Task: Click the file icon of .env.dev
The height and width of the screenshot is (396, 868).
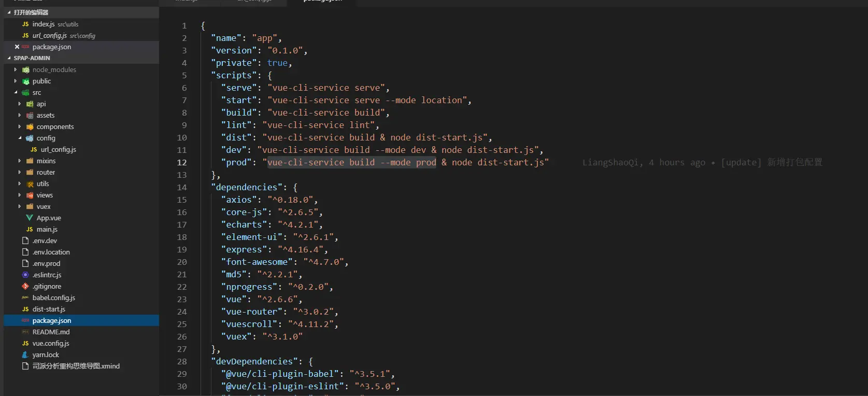Action: tap(25, 241)
